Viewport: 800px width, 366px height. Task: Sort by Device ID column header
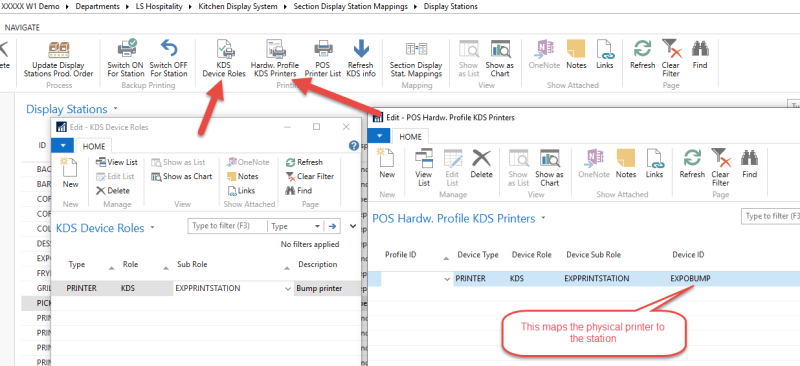pyautogui.click(x=687, y=255)
